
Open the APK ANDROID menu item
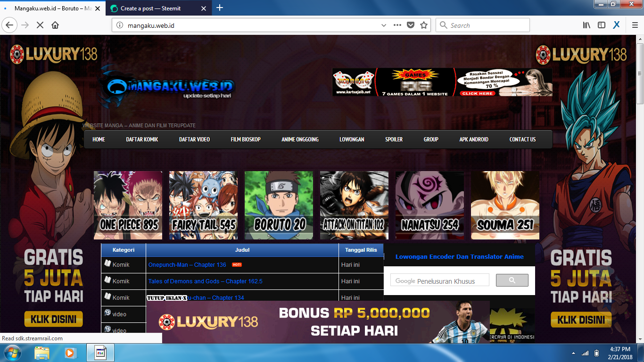click(x=474, y=140)
